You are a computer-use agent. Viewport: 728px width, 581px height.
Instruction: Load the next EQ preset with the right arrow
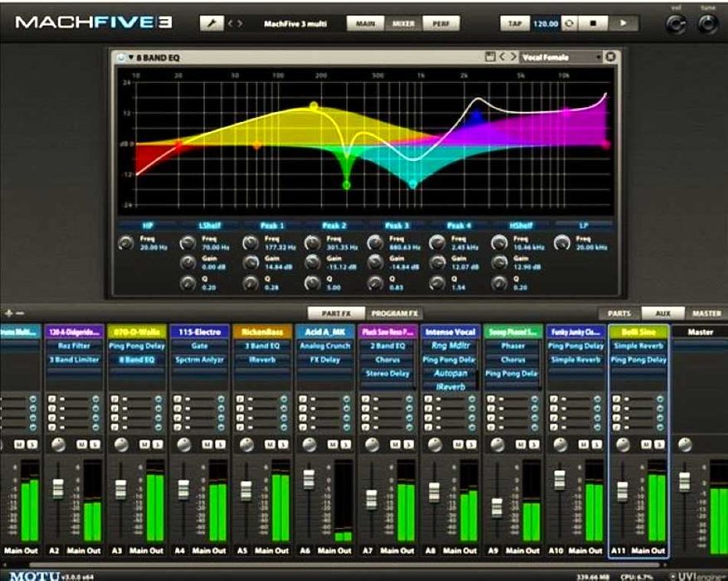pos(513,57)
